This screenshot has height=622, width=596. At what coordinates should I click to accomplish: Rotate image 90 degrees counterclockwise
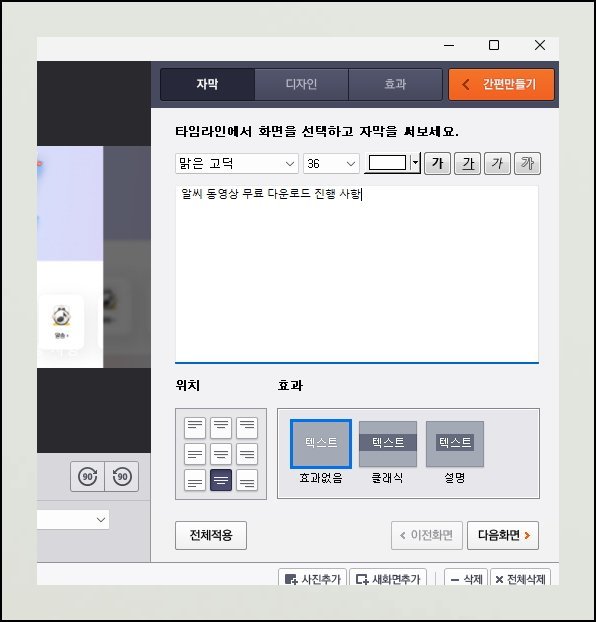click(x=122, y=476)
